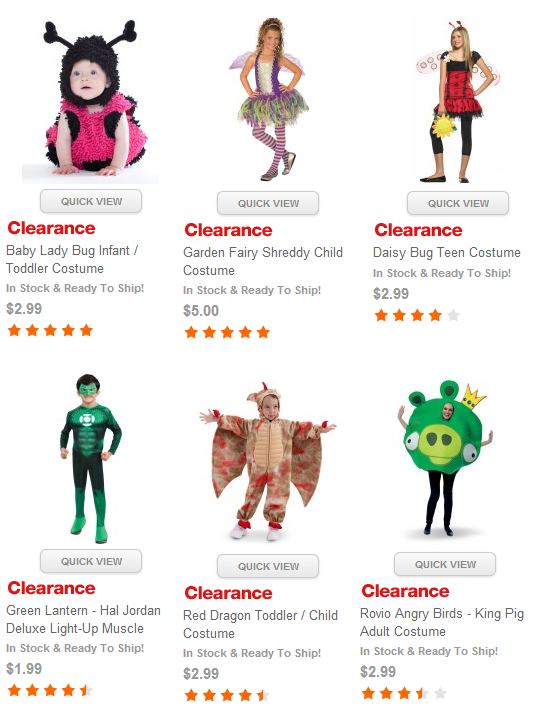Open Quick View for Baby Lady Bug costume
The height and width of the screenshot is (713, 545).
tap(91, 201)
